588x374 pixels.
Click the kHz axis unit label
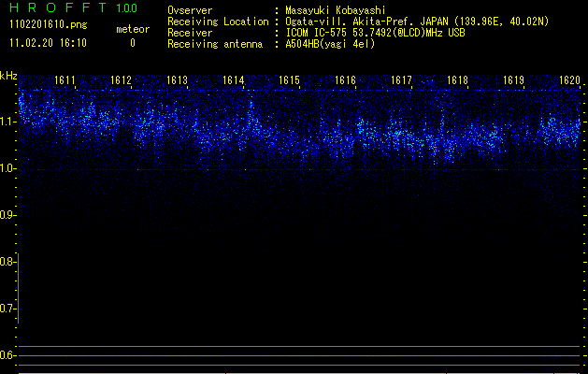click(8, 76)
